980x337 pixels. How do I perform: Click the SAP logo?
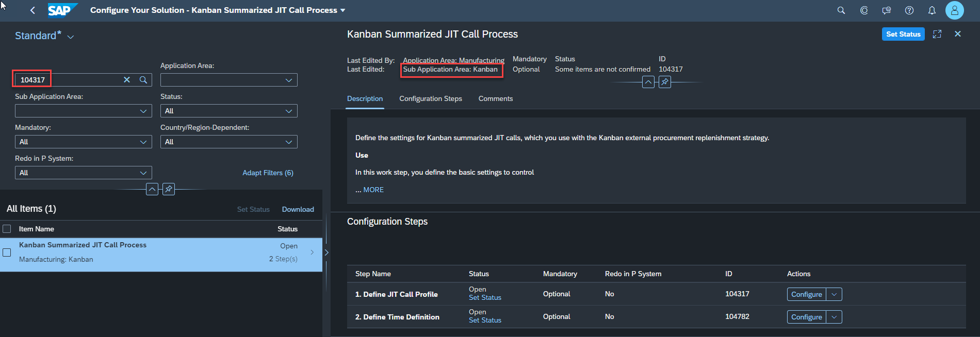point(62,10)
